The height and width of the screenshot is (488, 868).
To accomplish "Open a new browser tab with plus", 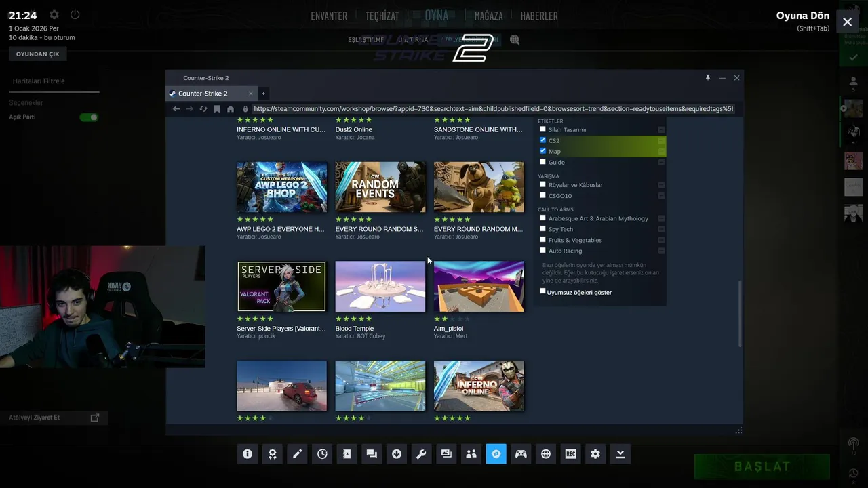I will (x=264, y=94).
